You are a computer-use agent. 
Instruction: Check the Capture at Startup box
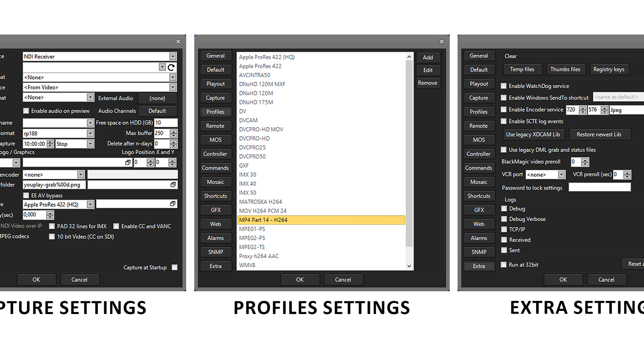pos(175,267)
